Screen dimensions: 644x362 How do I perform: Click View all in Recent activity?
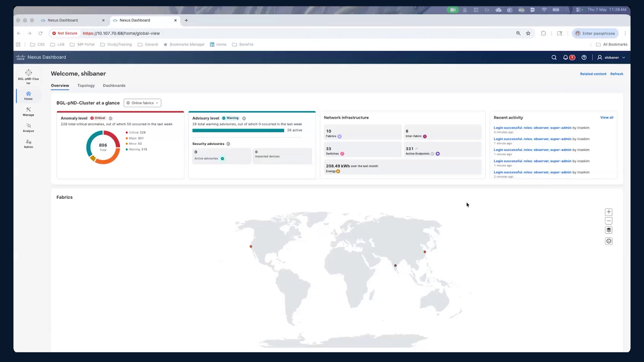click(606, 117)
